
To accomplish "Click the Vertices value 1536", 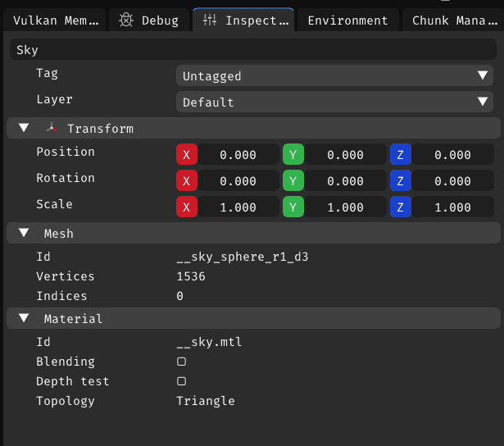I will (191, 276).
